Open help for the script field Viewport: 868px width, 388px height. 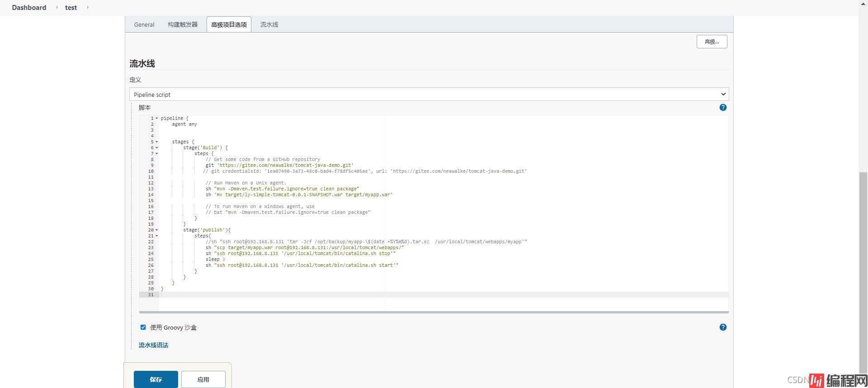[723, 108]
